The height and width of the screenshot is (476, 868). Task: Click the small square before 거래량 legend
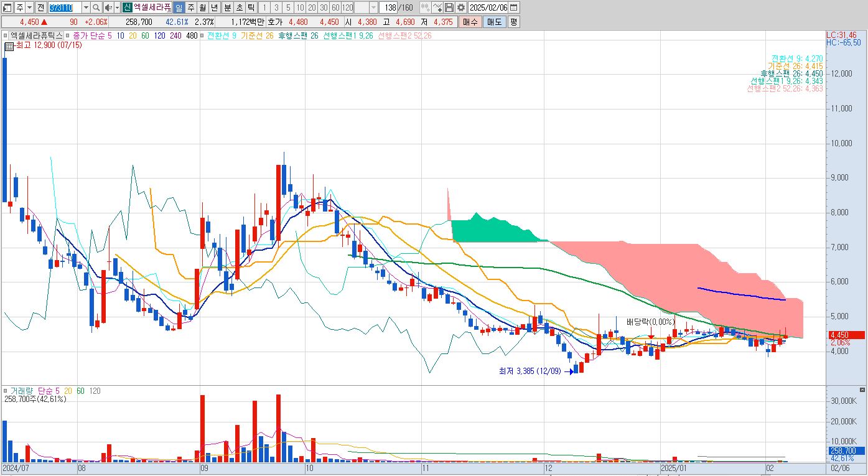pos(6,391)
